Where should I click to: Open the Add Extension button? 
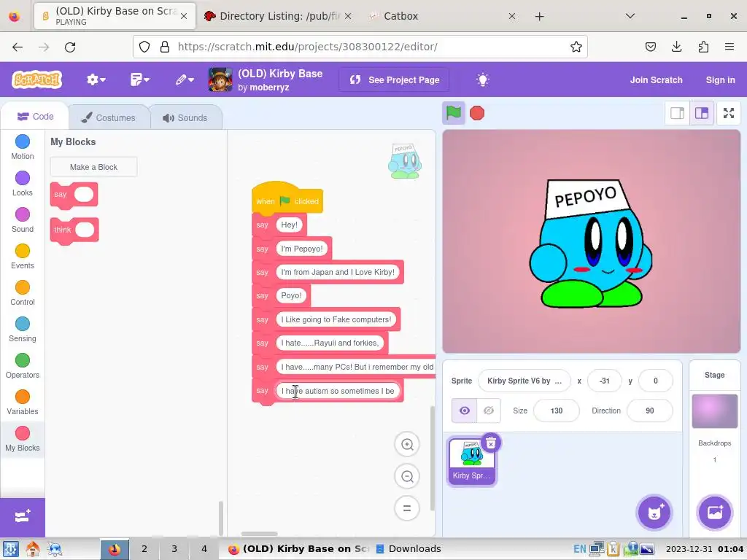[23, 517]
